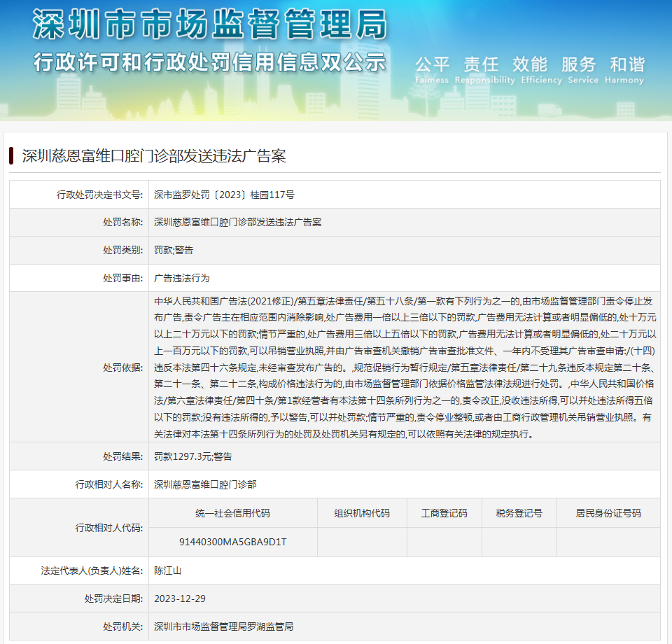This screenshot has height=644, width=672.
Task: Click the 处罚依据 legal basis paragraph
Action: 405,367
